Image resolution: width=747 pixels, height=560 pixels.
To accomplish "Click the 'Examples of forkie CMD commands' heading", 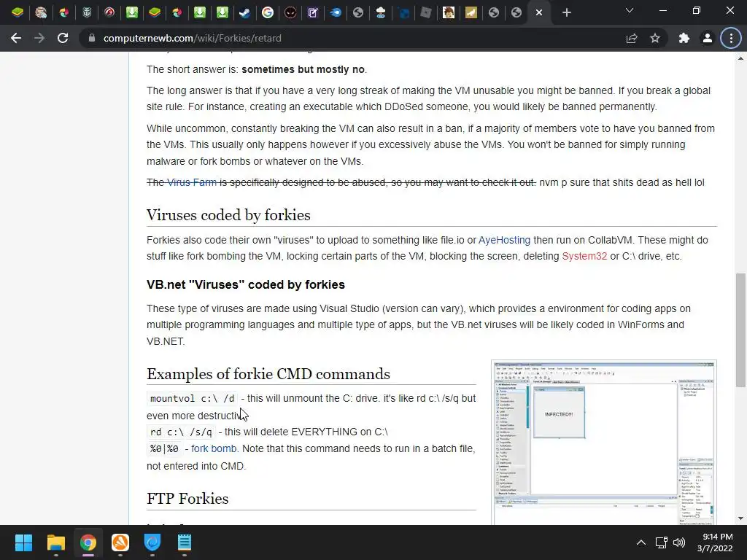I will click(268, 374).
